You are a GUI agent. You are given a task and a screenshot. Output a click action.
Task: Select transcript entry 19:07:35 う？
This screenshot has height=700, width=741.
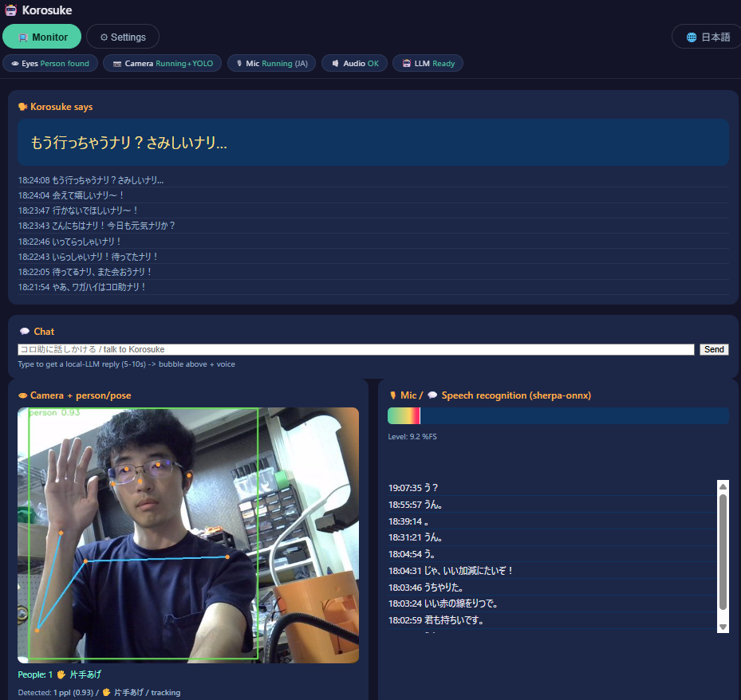click(x=552, y=488)
